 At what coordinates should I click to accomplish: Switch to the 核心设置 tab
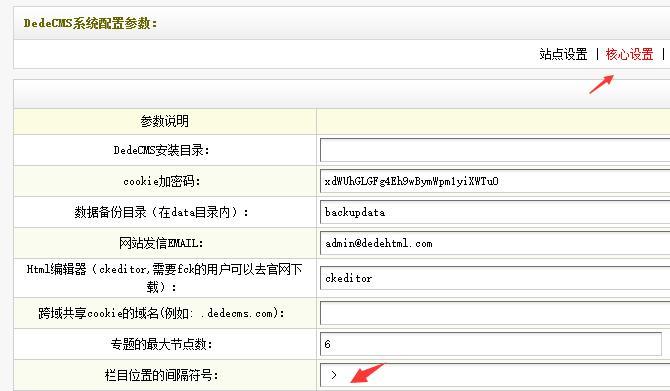(629, 54)
